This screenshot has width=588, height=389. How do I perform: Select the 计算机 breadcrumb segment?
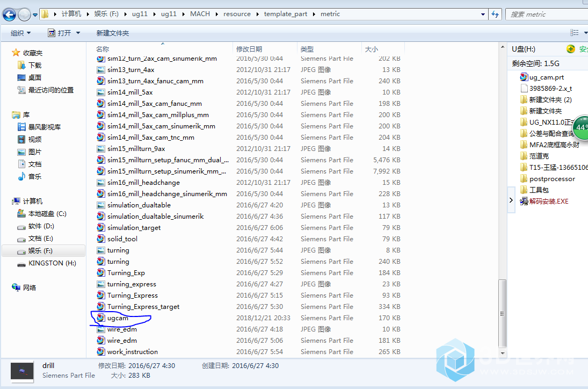pos(71,14)
